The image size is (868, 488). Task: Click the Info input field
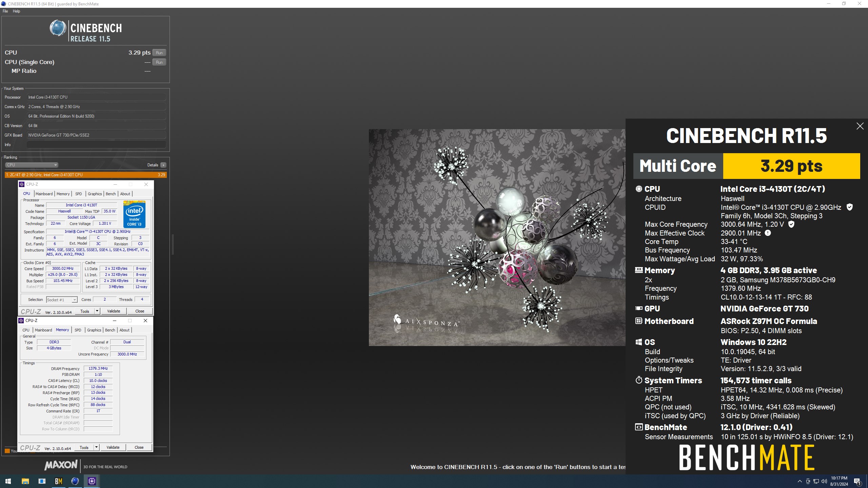coord(96,145)
